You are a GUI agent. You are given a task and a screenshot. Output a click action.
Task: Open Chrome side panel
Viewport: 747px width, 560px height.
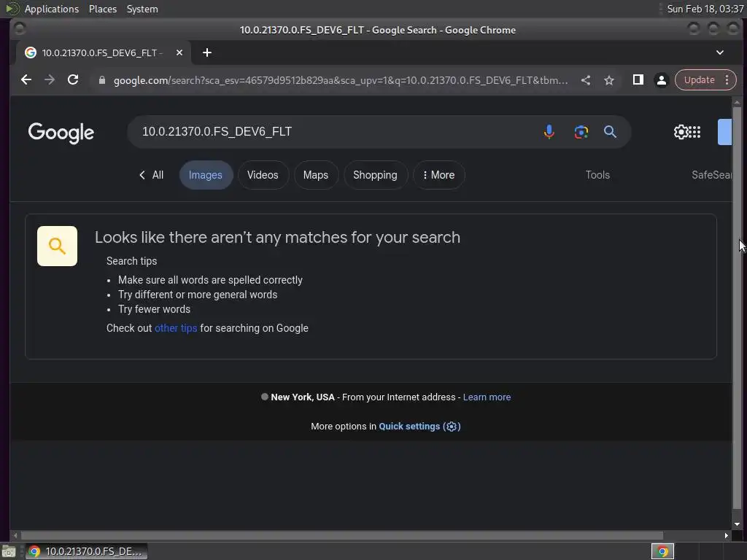coord(638,80)
